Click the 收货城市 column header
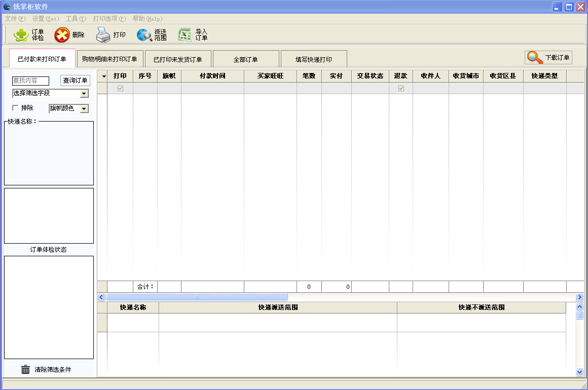The height and width of the screenshot is (390, 588). pyautogui.click(x=466, y=76)
